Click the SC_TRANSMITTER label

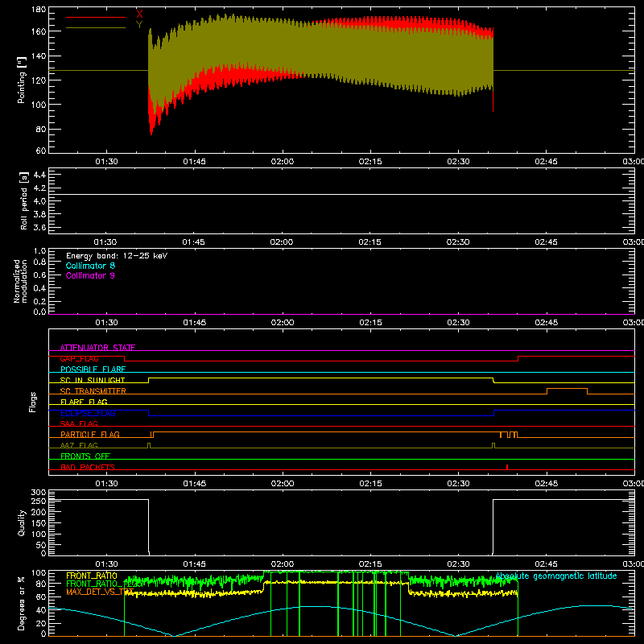pyautogui.click(x=93, y=391)
